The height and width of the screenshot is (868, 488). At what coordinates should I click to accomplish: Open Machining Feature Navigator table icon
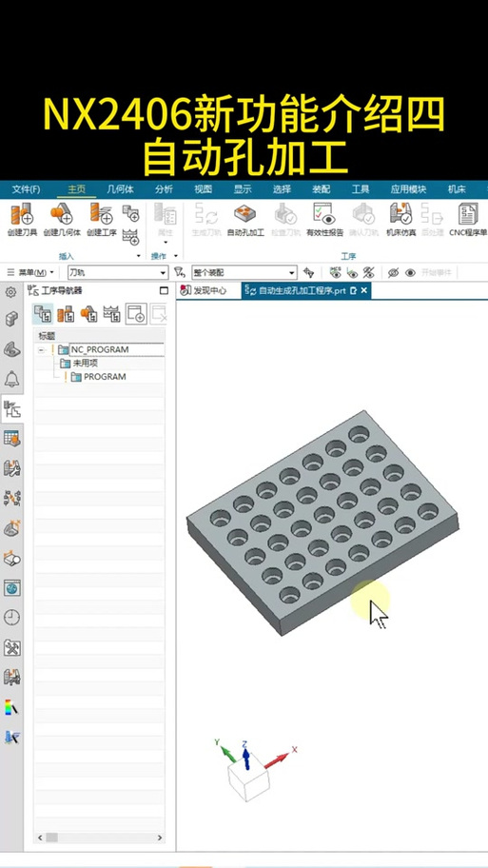coord(11,439)
